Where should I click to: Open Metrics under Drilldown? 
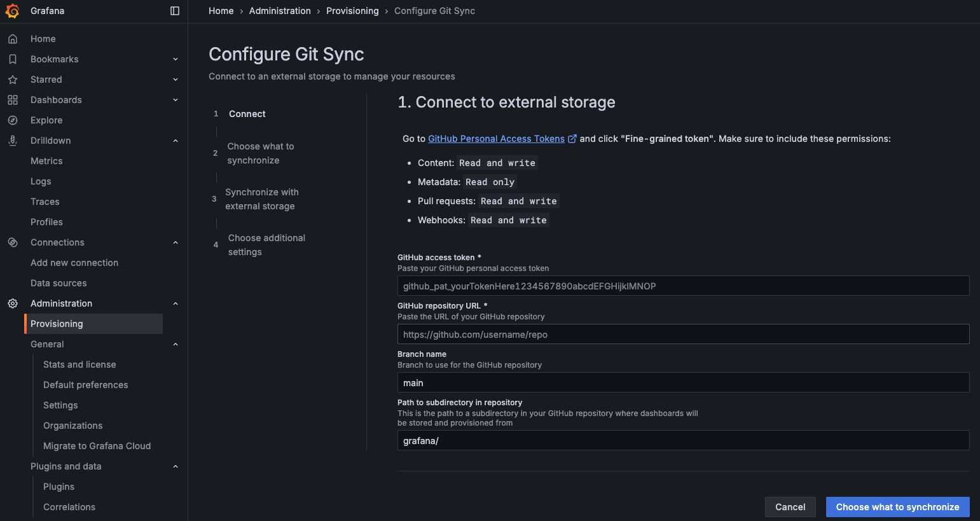click(46, 161)
